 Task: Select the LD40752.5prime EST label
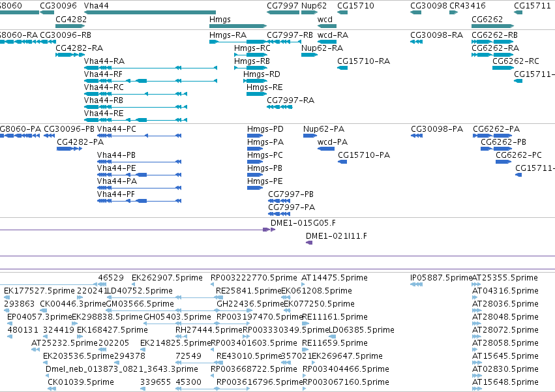click(140, 291)
